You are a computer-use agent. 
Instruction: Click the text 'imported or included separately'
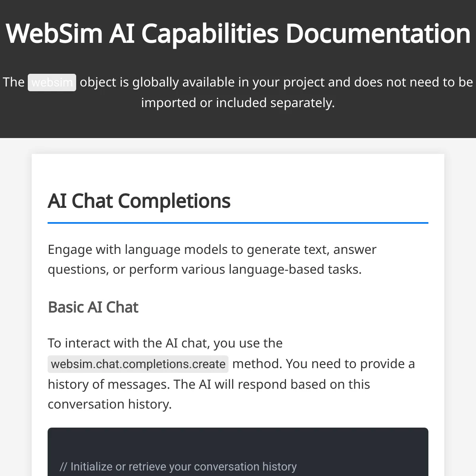coord(238,103)
